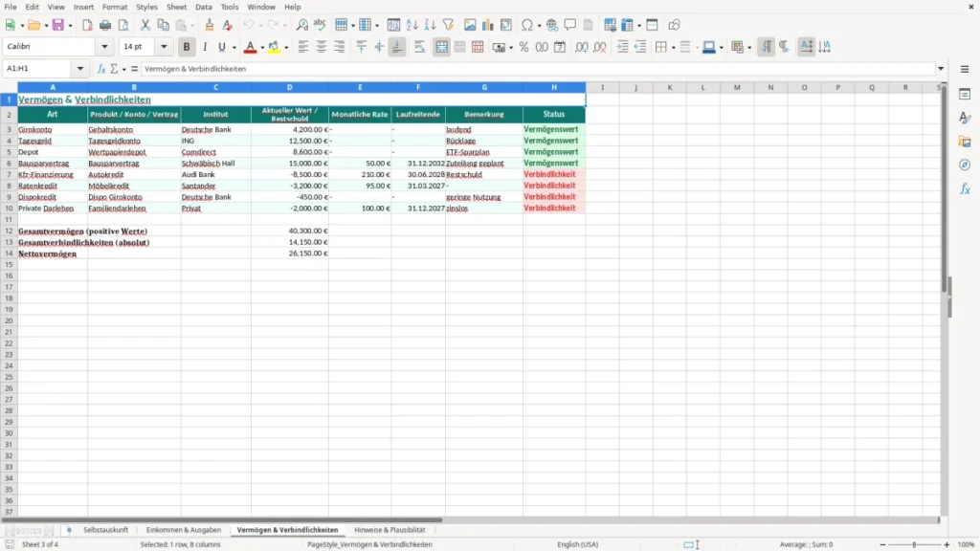This screenshot has height=551, width=980.
Task: Click the Print icon
Action: coord(105,25)
